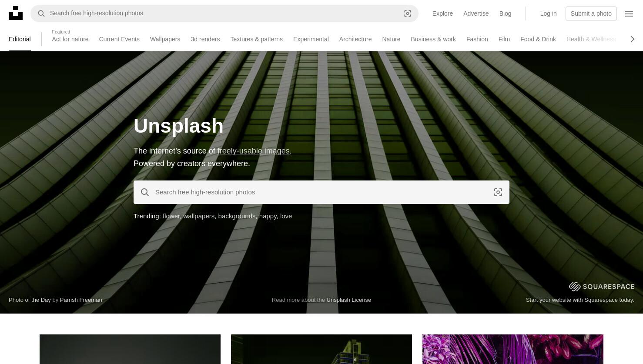Open Food & Drink topic
Viewport: 643px width, 364px height.
pos(538,39)
